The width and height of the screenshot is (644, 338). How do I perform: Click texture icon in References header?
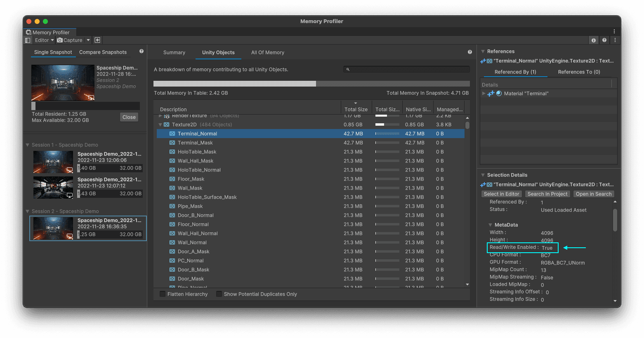[489, 61]
